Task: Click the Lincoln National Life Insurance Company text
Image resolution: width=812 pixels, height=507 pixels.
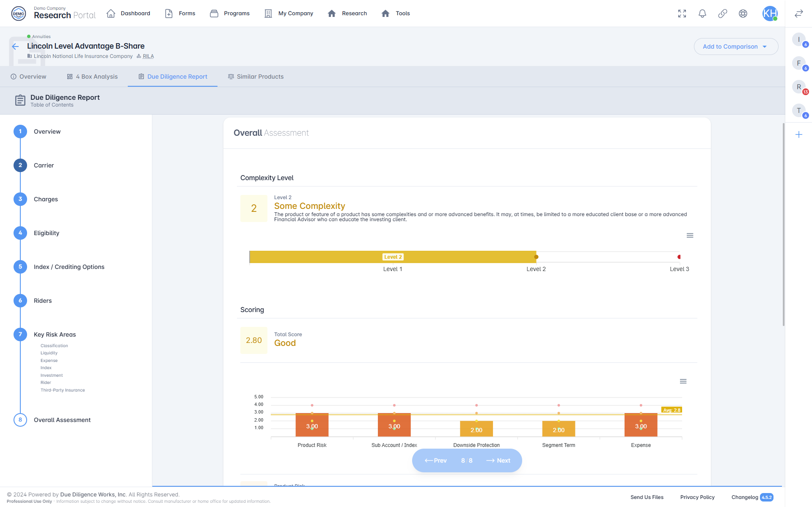Action: 83,56
